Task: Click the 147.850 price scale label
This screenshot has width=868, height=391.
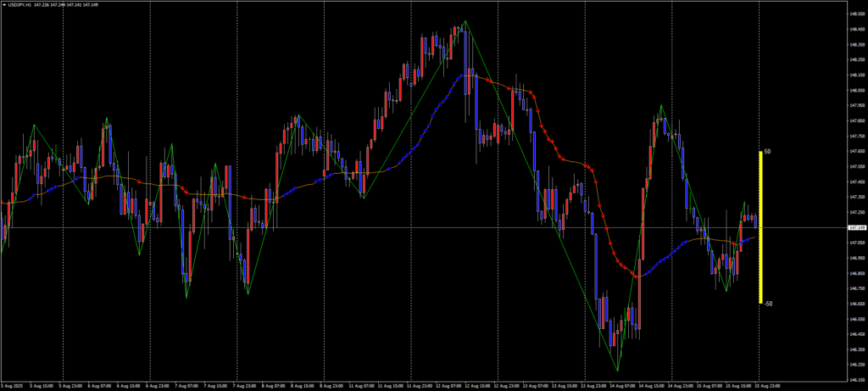Action: tap(856, 120)
